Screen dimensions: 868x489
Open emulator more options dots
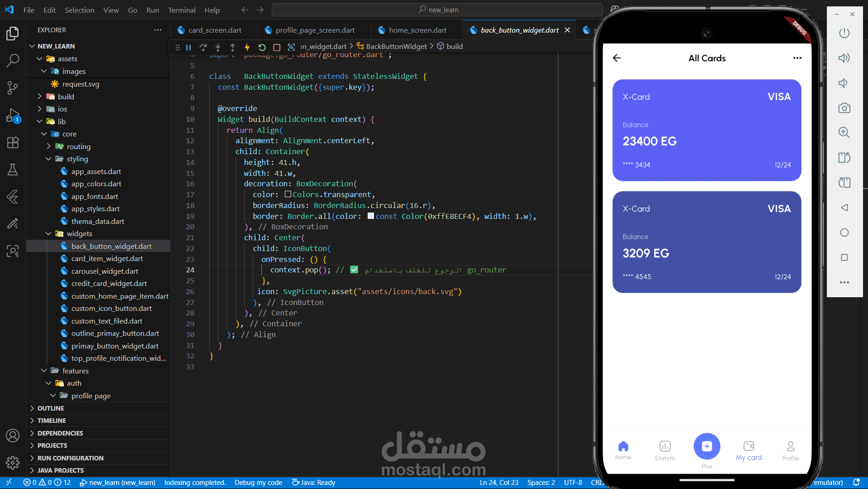[x=844, y=282]
